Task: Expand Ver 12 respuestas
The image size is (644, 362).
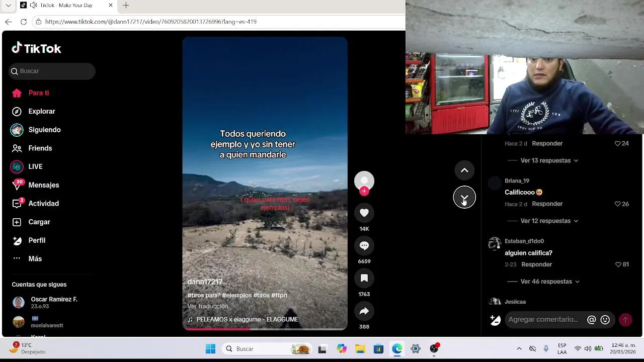Action: [549, 221]
